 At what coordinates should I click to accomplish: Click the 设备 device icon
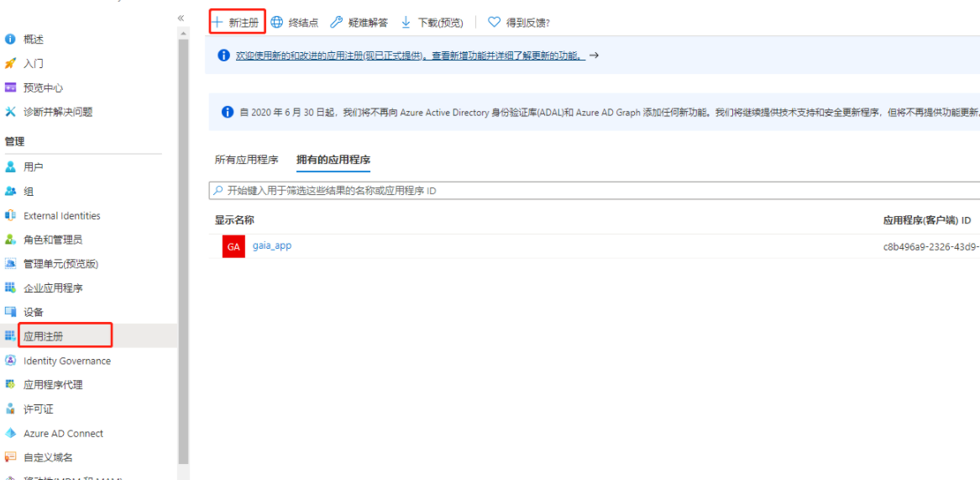9,312
